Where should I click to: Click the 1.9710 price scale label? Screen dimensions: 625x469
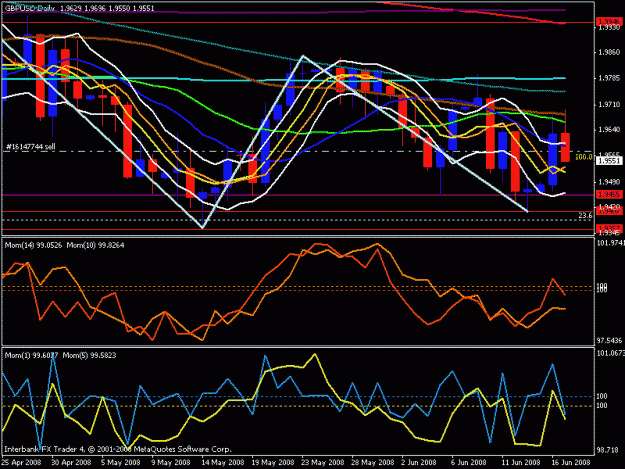(609, 104)
